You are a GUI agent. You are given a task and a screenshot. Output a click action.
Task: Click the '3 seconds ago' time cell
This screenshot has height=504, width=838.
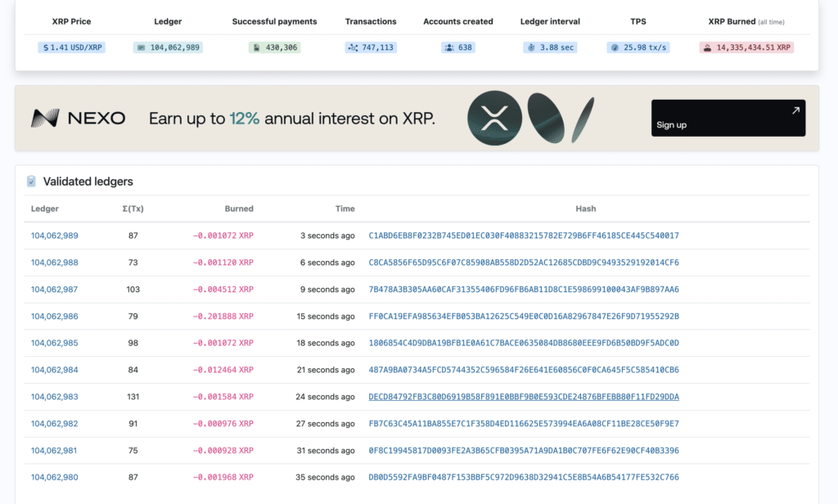tap(327, 236)
